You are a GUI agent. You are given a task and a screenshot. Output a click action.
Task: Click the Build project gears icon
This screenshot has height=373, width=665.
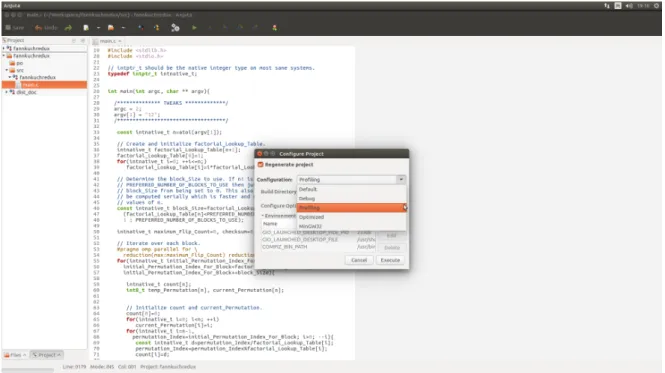click(x=175, y=28)
